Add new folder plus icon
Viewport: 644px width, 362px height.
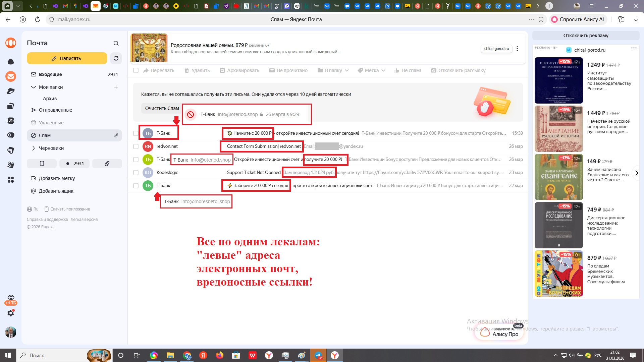116,87
